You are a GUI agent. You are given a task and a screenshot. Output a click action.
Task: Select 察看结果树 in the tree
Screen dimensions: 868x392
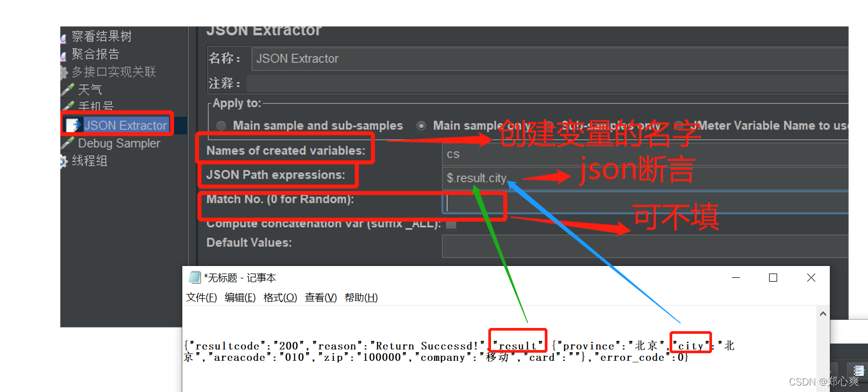[102, 36]
